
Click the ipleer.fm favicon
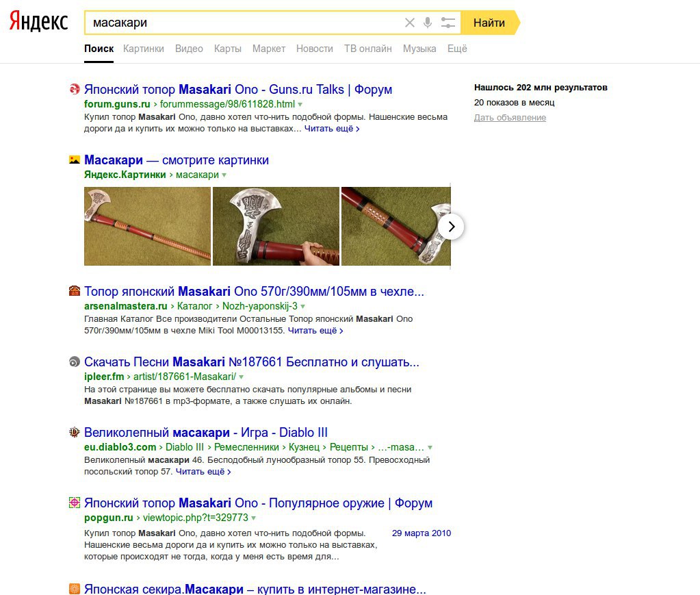tap(75, 362)
